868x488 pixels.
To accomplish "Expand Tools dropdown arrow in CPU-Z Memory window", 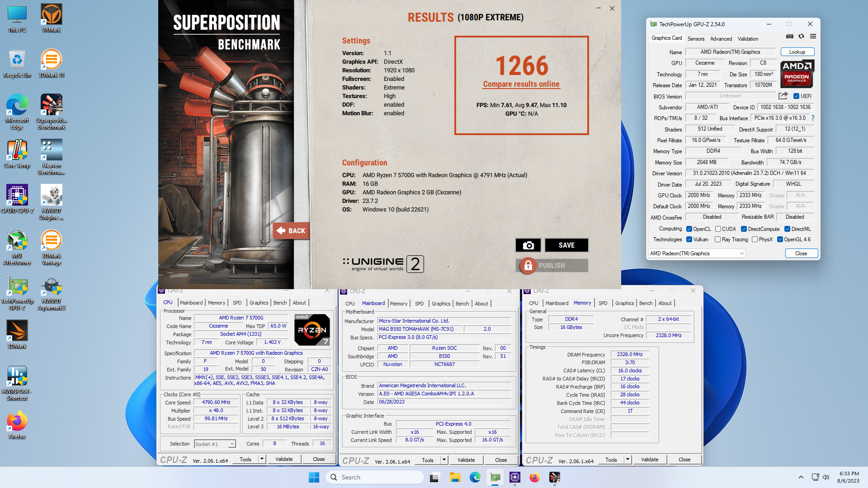I will (x=627, y=460).
